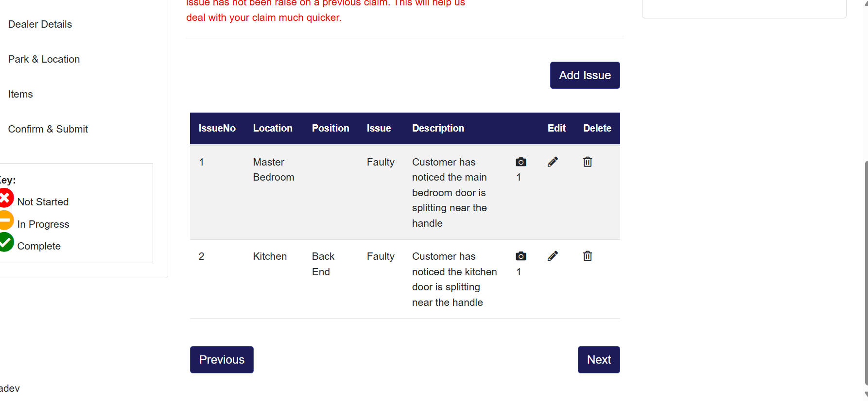
Task: Click camera icon for Kitchen issue
Action: [521, 256]
